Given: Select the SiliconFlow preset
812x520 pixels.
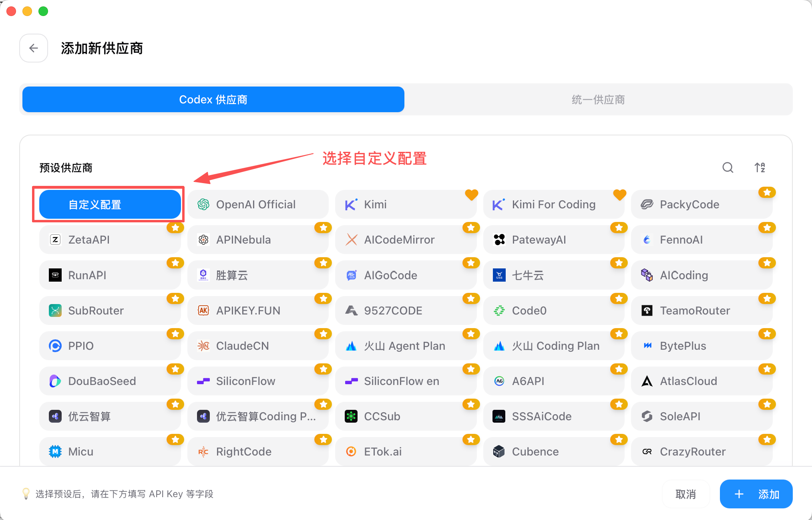Looking at the screenshot, I should tap(258, 381).
